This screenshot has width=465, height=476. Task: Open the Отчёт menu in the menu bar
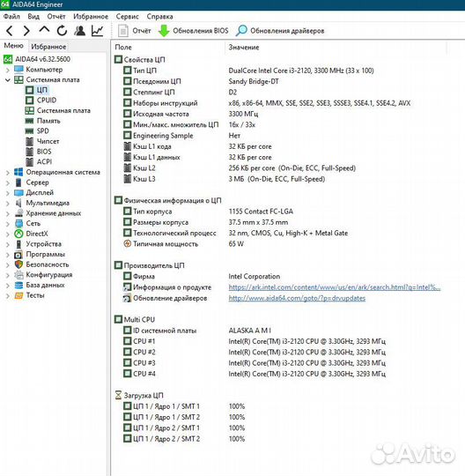pos(56,17)
